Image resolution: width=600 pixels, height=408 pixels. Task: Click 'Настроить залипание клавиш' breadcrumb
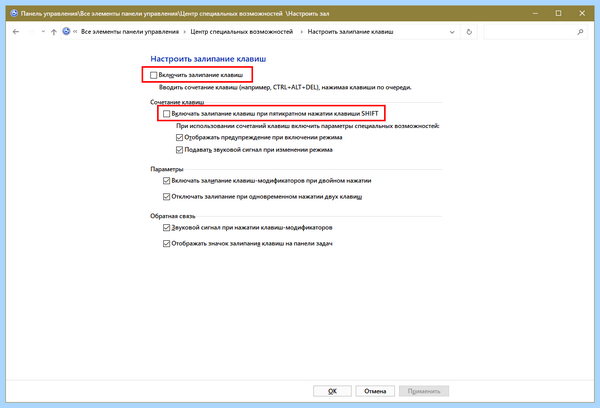click(350, 32)
